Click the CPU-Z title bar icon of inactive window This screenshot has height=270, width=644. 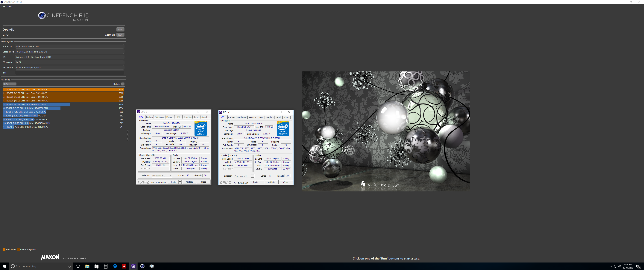[138, 112]
